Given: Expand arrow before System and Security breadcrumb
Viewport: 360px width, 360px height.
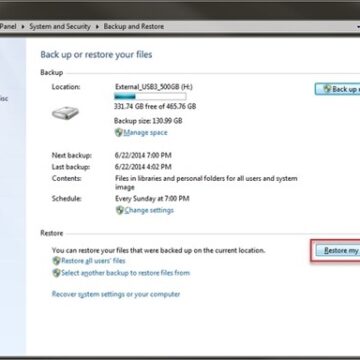Looking at the screenshot, I should (23, 27).
